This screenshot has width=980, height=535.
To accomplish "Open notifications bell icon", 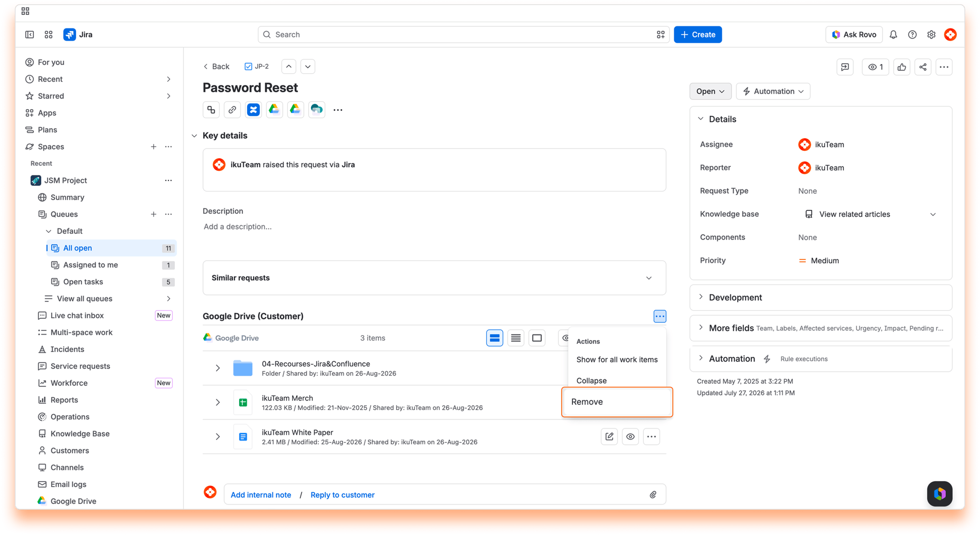I will coord(893,35).
